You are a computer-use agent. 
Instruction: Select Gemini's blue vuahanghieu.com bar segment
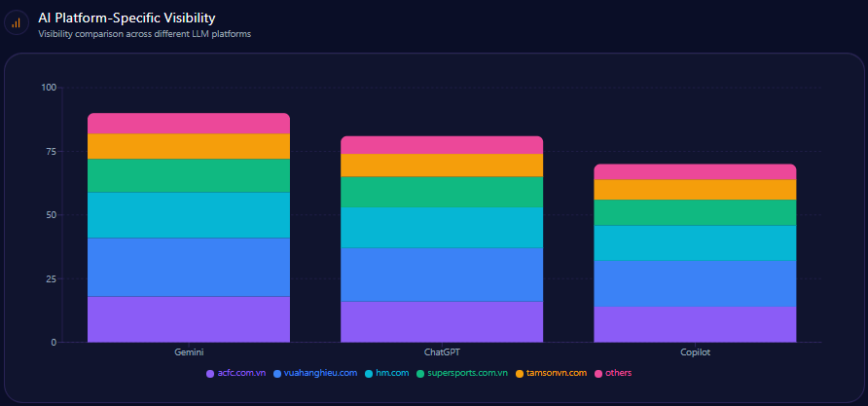tap(189, 267)
